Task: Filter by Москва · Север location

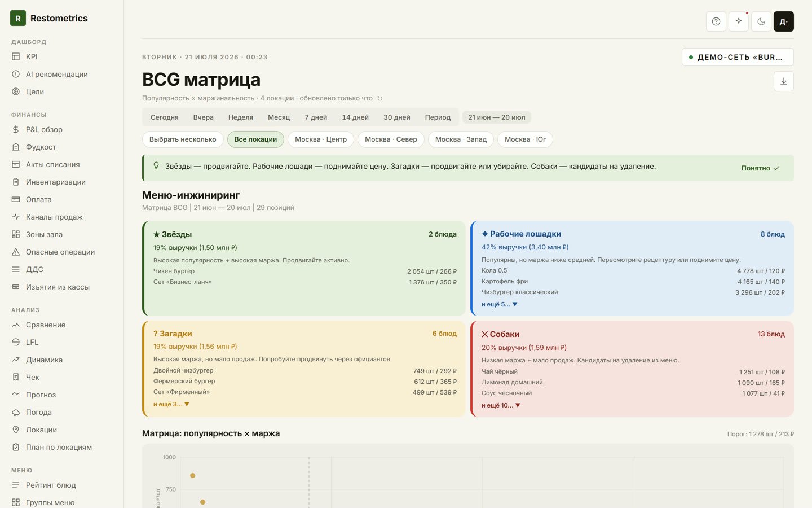Action: click(391, 139)
